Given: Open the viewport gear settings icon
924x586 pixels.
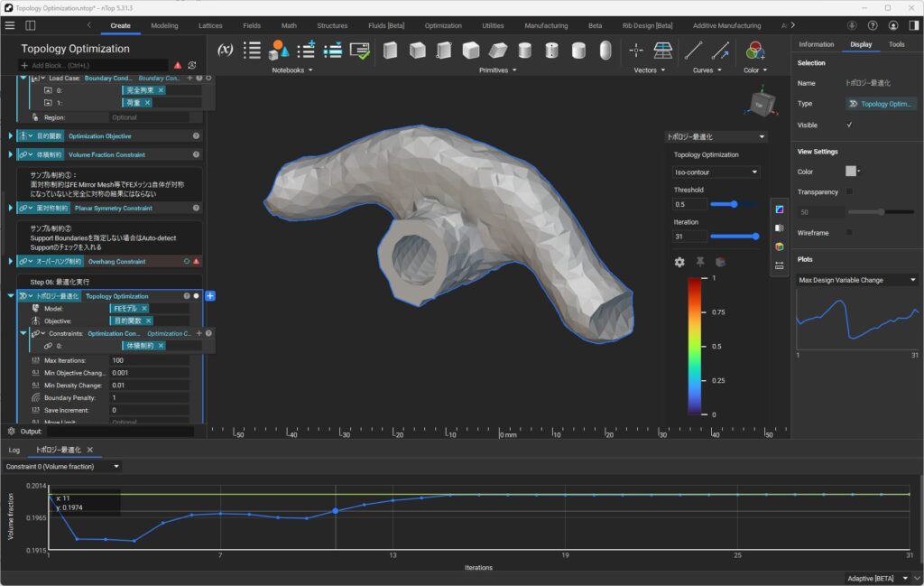Looking at the screenshot, I should click(x=679, y=262).
